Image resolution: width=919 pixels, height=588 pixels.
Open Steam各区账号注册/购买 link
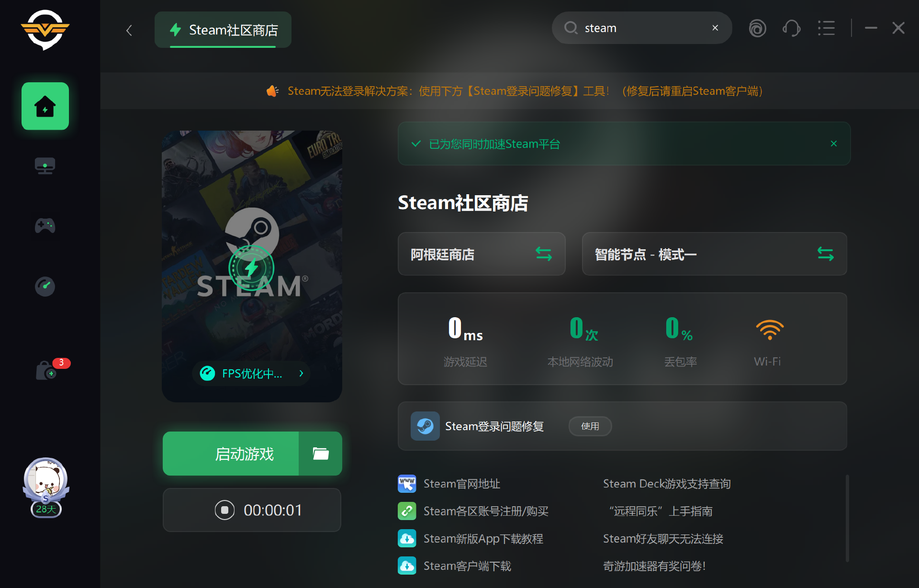tap(486, 511)
